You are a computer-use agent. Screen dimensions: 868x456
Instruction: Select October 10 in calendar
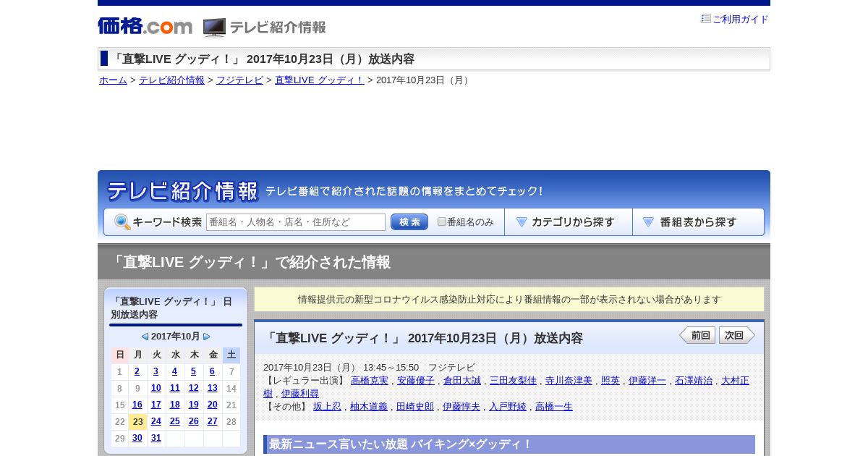156,388
